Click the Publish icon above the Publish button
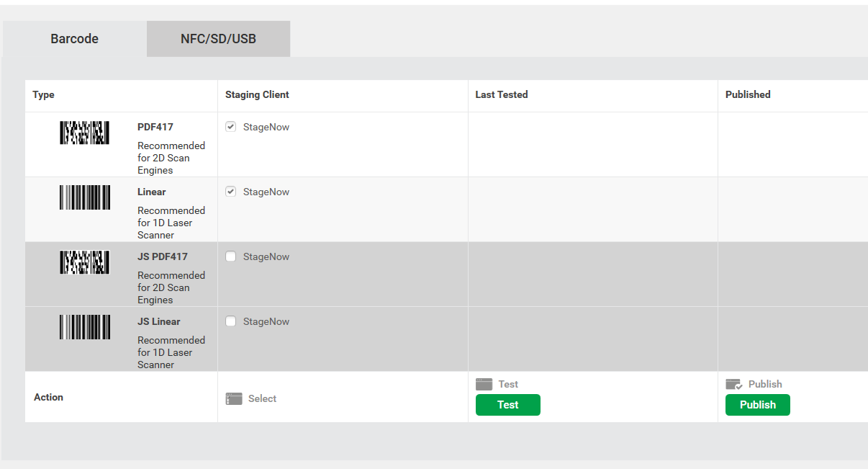 pyautogui.click(x=733, y=383)
